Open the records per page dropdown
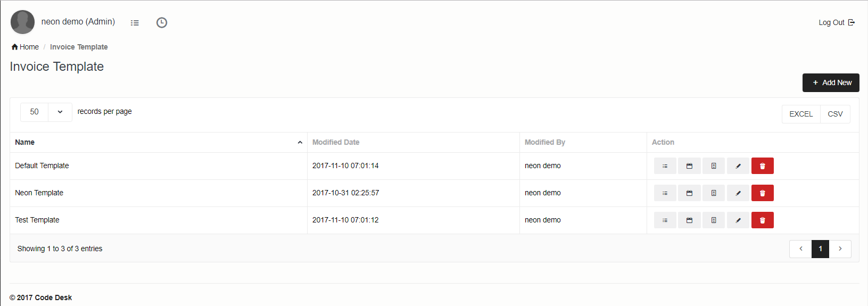Screen dimensions: 868x306 click(x=46, y=112)
